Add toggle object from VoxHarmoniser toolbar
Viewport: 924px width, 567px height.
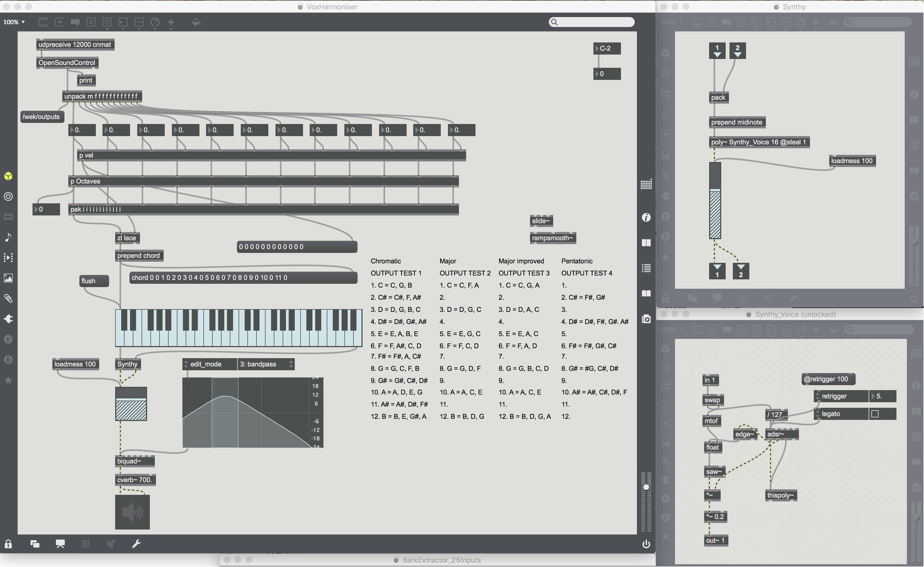coord(91,22)
